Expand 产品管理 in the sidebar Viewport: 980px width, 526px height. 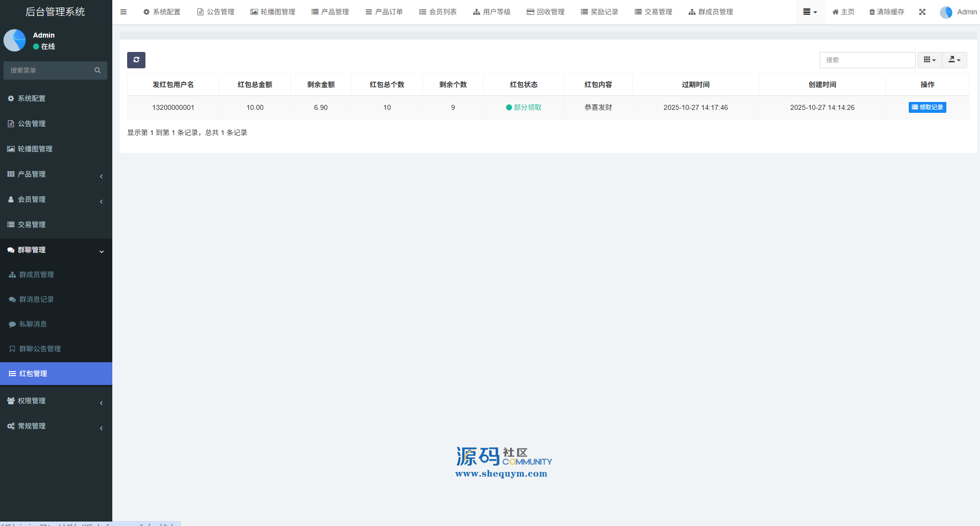(x=56, y=174)
